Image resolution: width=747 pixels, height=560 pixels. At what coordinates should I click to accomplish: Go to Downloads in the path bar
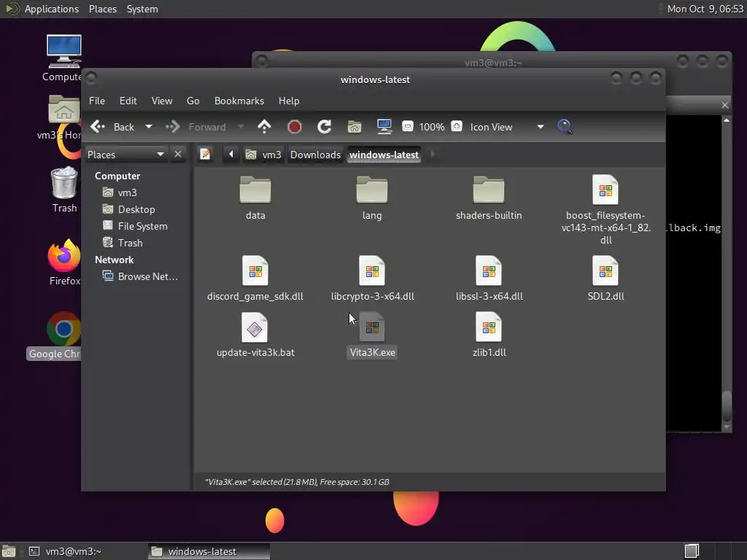pyautogui.click(x=315, y=155)
